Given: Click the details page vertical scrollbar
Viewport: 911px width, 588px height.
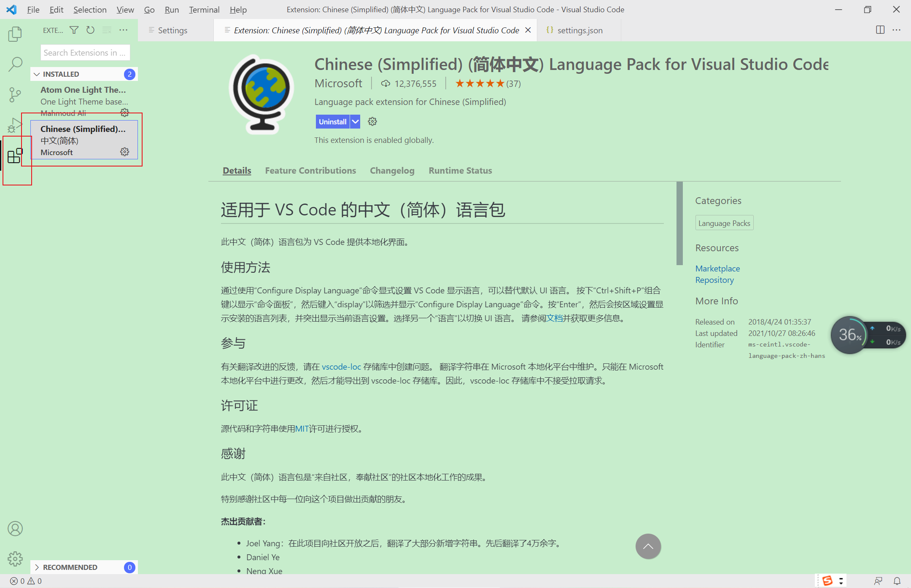Looking at the screenshot, I should click(679, 223).
